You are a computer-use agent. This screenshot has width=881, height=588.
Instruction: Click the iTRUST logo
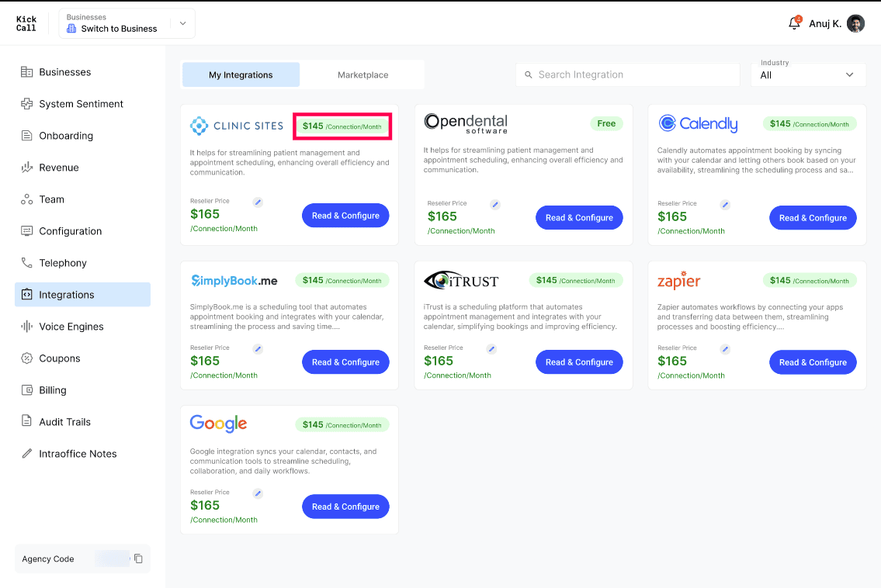click(x=461, y=280)
